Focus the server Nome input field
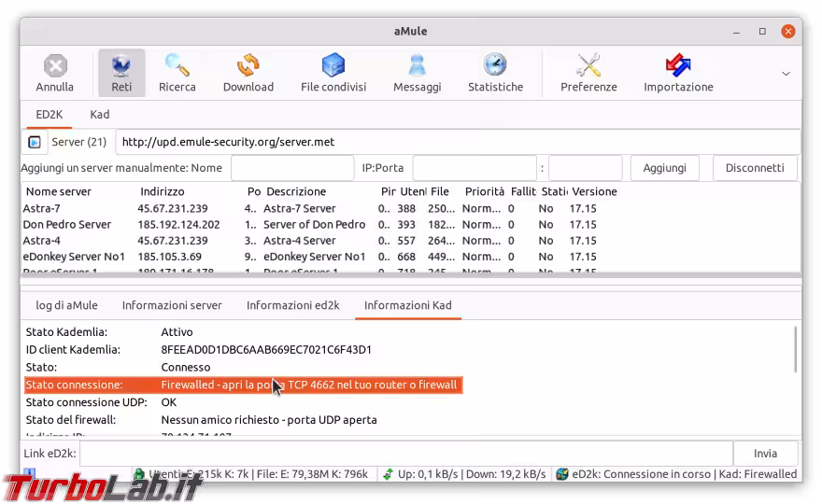Image resolution: width=822 pixels, height=504 pixels. point(292,168)
